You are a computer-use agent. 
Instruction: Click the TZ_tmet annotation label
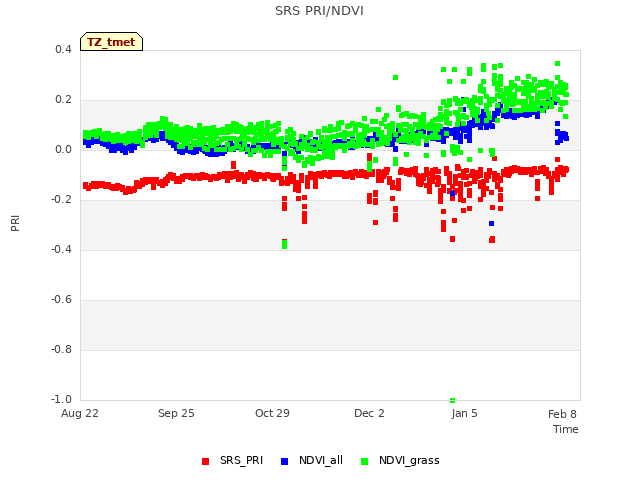[x=111, y=42]
